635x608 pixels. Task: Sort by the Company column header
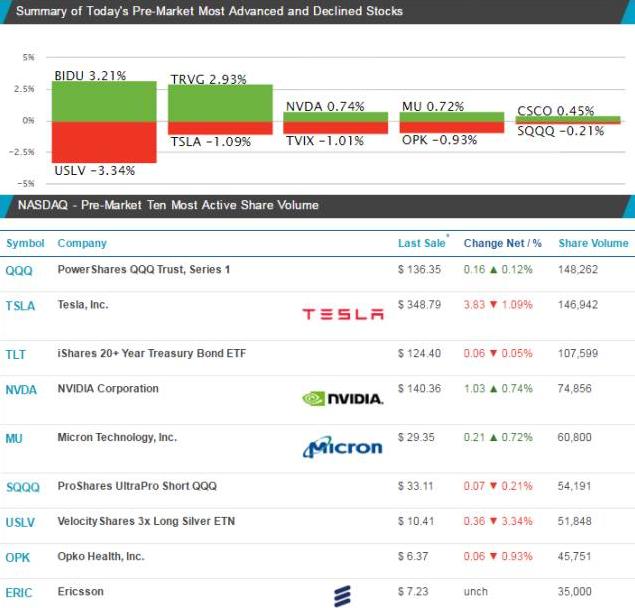point(82,243)
